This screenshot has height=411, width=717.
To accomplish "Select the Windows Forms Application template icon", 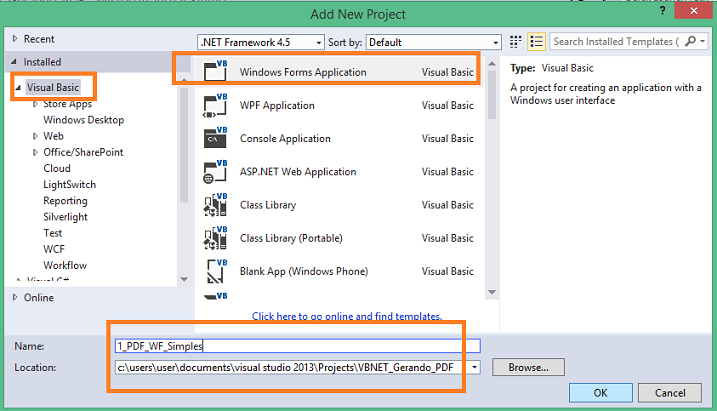I will click(215, 71).
